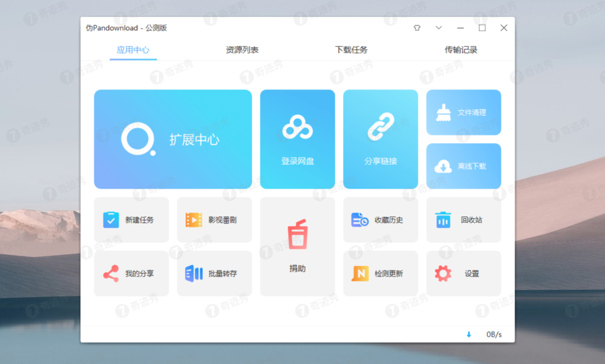Click the 影视番剧 film strip icon
Screen dimensions: 605x364
[194, 220]
